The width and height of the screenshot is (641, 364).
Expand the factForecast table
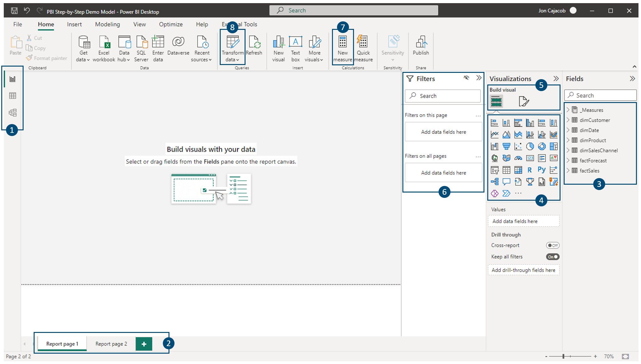[568, 160]
